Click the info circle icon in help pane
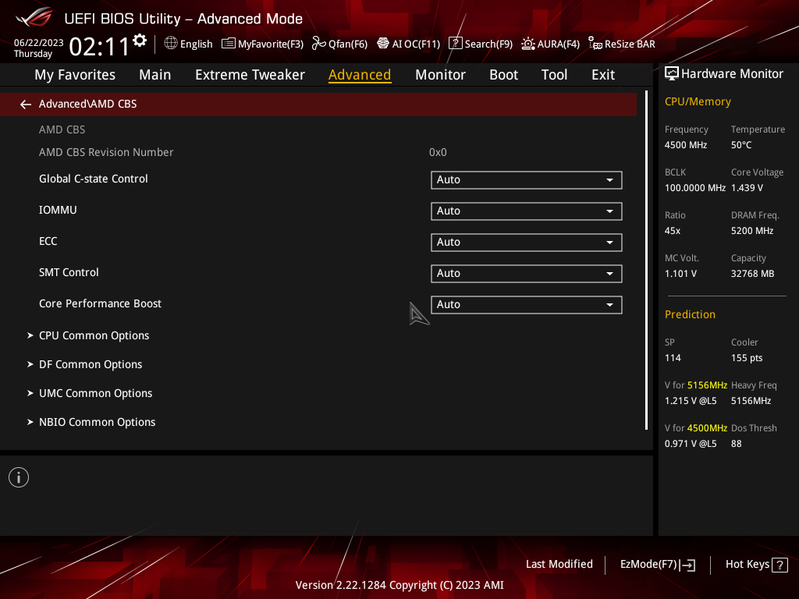The width and height of the screenshot is (799, 599). (x=19, y=478)
